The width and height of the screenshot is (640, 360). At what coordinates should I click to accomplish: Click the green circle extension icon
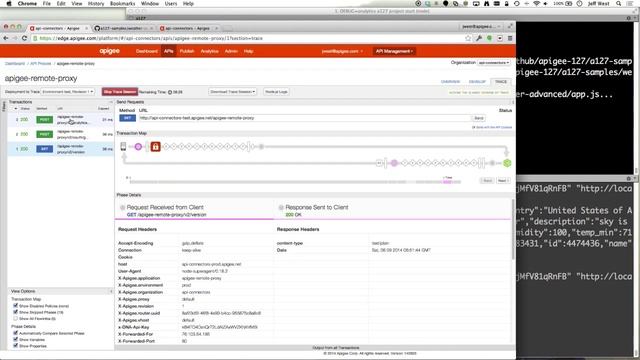[x=489, y=38]
